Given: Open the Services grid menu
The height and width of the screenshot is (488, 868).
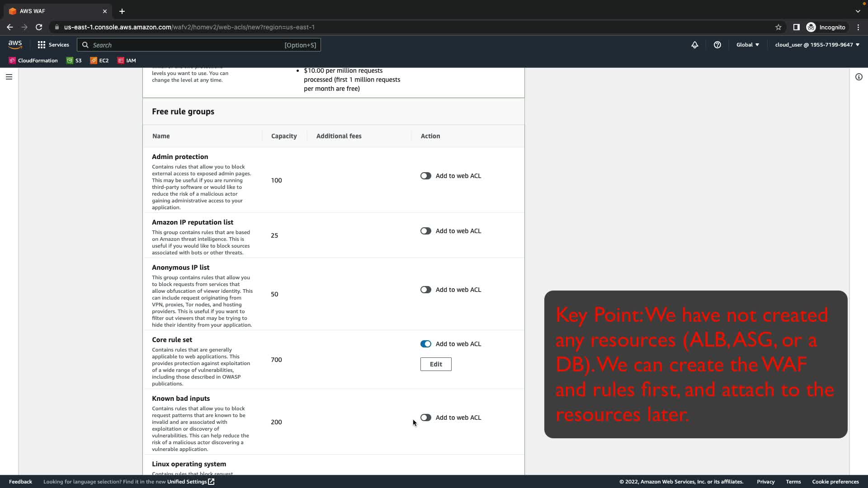Looking at the screenshot, I should click(x=53, y=45).
